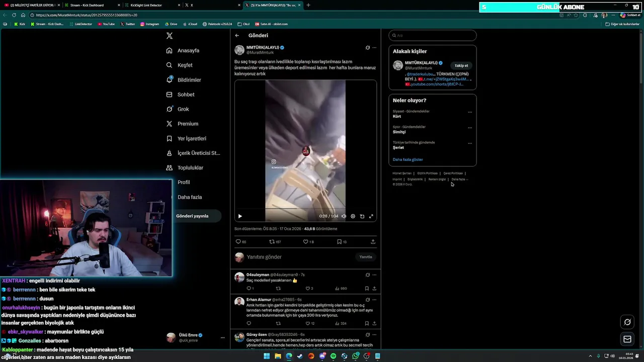Open Ülkü Emre account menu

tap(197, 337)
